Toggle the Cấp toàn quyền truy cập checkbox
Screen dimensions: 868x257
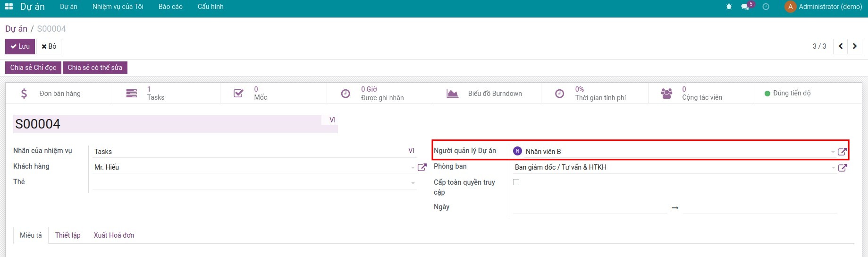click(x=516, y=182)
